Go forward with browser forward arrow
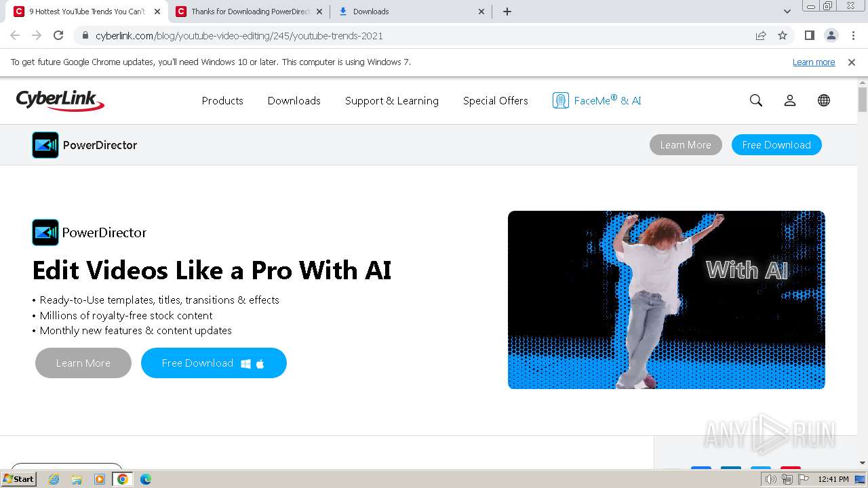The image size is (868, 488). 37,36
